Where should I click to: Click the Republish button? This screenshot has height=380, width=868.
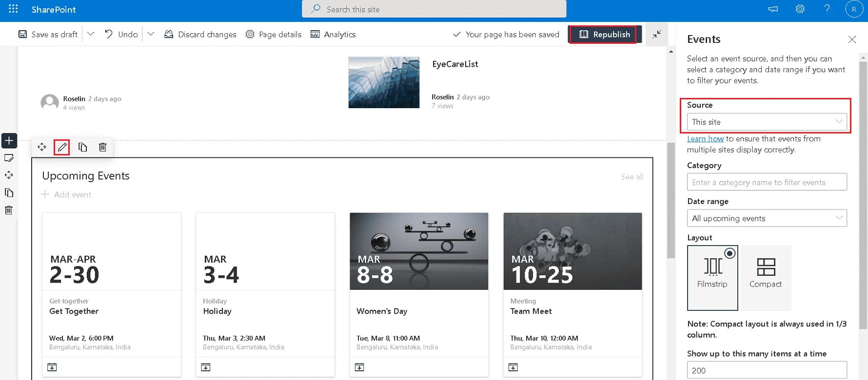pyautogui.click(x=605, y=34)
